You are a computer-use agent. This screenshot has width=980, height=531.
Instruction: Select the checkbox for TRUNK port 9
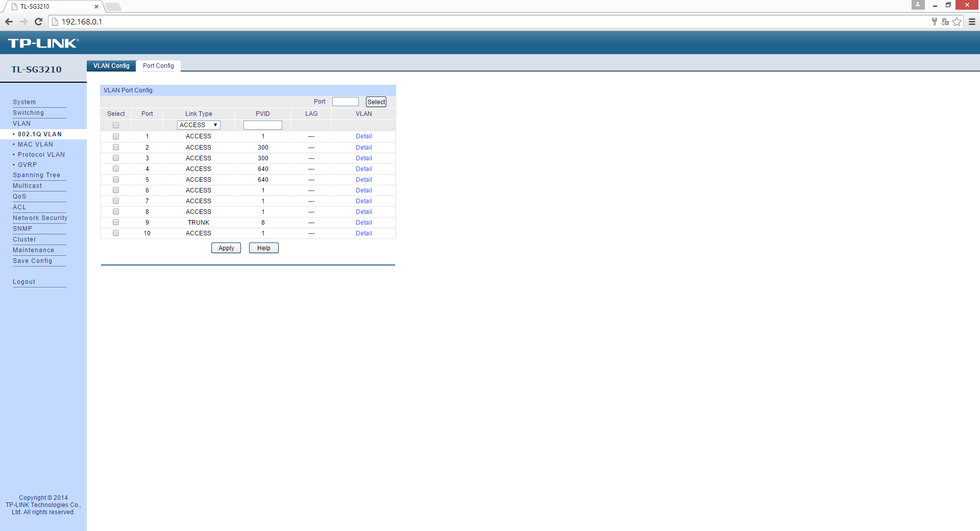[x=116, y=223]
